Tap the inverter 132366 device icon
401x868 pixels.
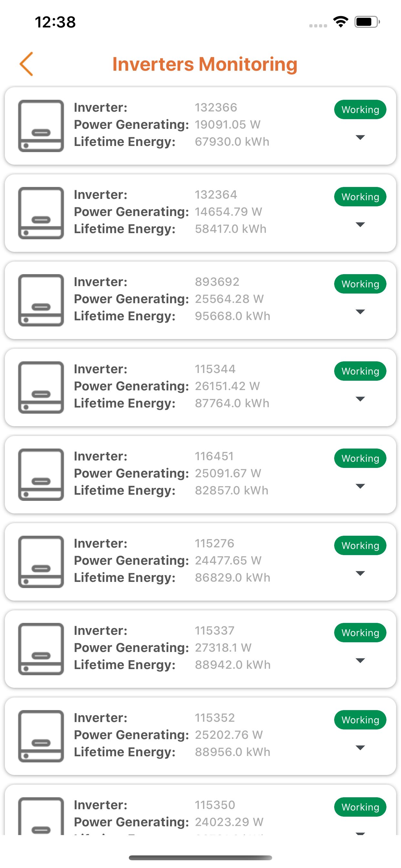click(x=41, y=126)
